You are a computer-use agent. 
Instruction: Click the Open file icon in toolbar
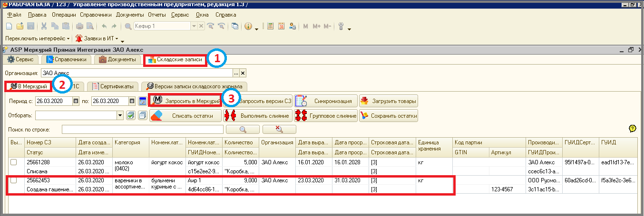point(20,27)
